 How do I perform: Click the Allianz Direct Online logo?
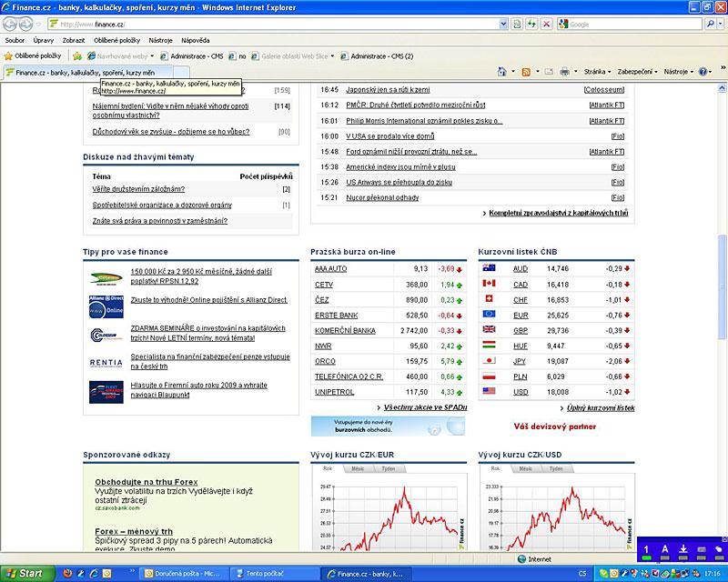coord(106,306)
